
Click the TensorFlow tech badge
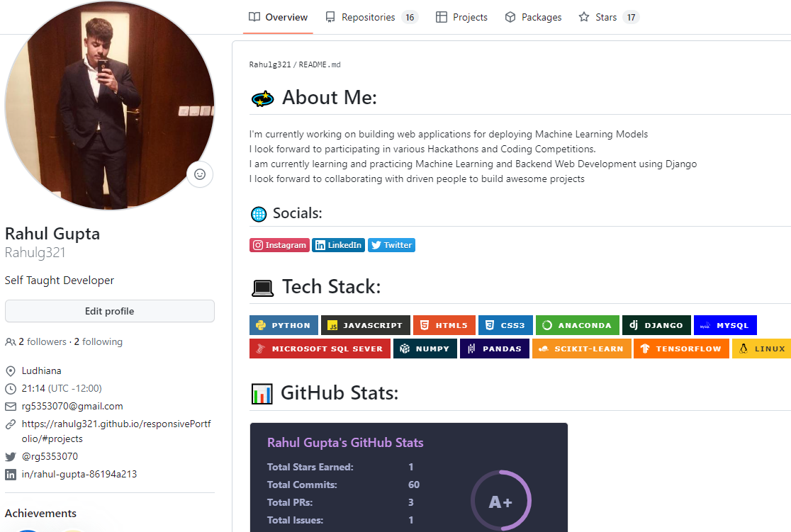pyautogui.click(x=682, y=349)
